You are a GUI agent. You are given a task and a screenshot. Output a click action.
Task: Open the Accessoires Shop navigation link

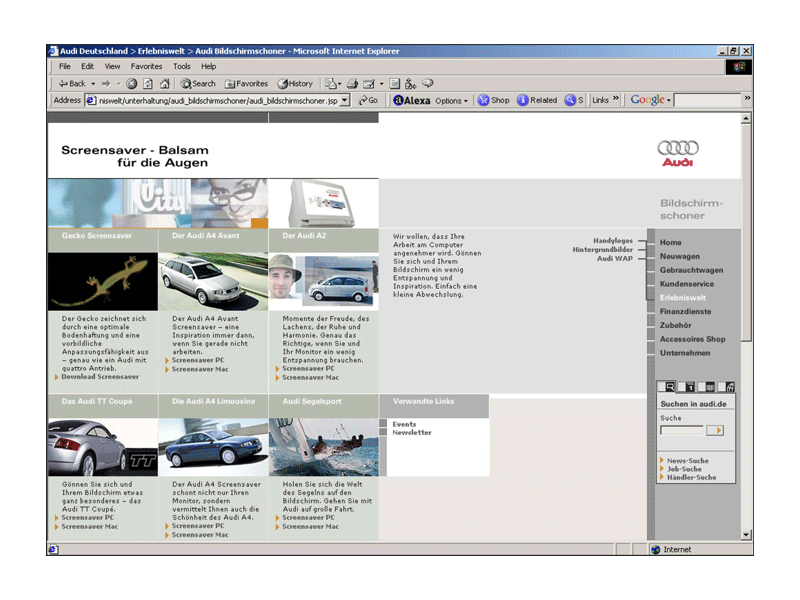(x=692, y=339)
